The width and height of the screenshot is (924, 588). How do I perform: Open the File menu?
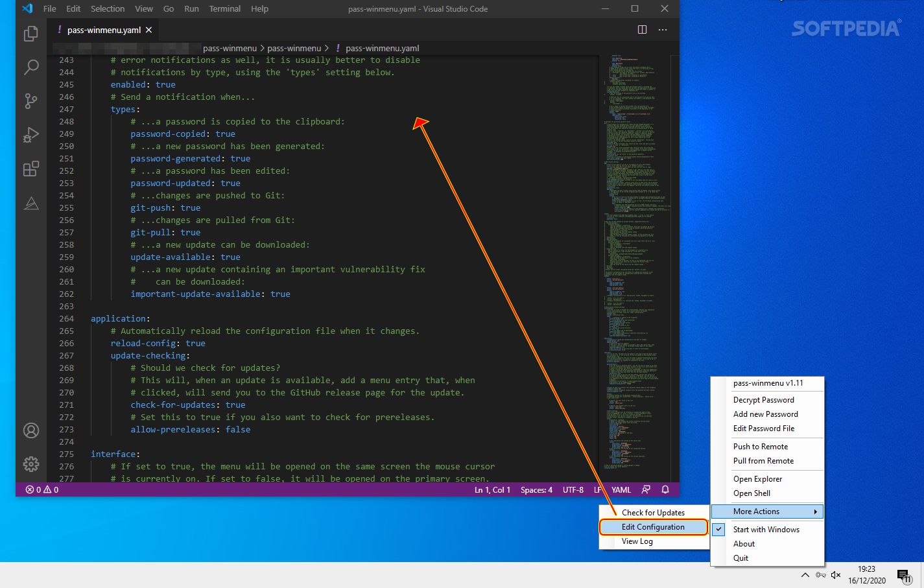click(x=50, y=8)
